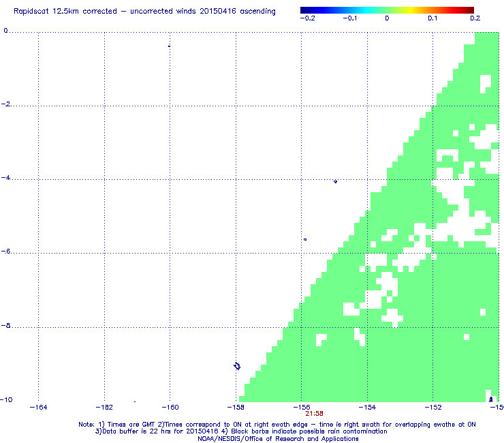
Task: Click the longitude label -158
Action: point(236,408)
